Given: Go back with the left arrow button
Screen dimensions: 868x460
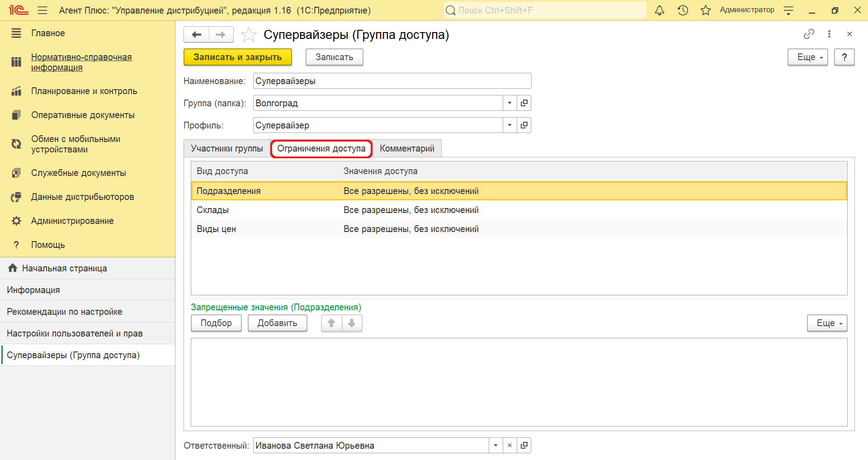Looking at the screenshot, I should click(x=197, y=34).
